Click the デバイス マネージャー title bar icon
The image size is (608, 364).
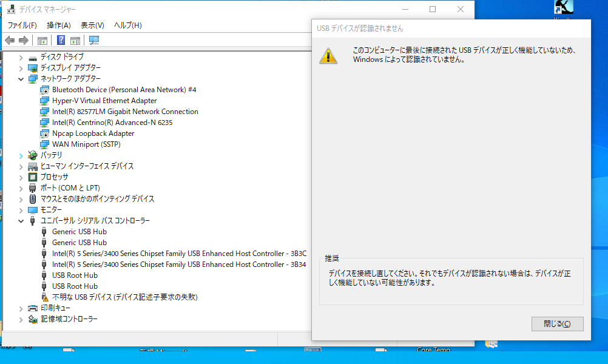tap(11, 9)
